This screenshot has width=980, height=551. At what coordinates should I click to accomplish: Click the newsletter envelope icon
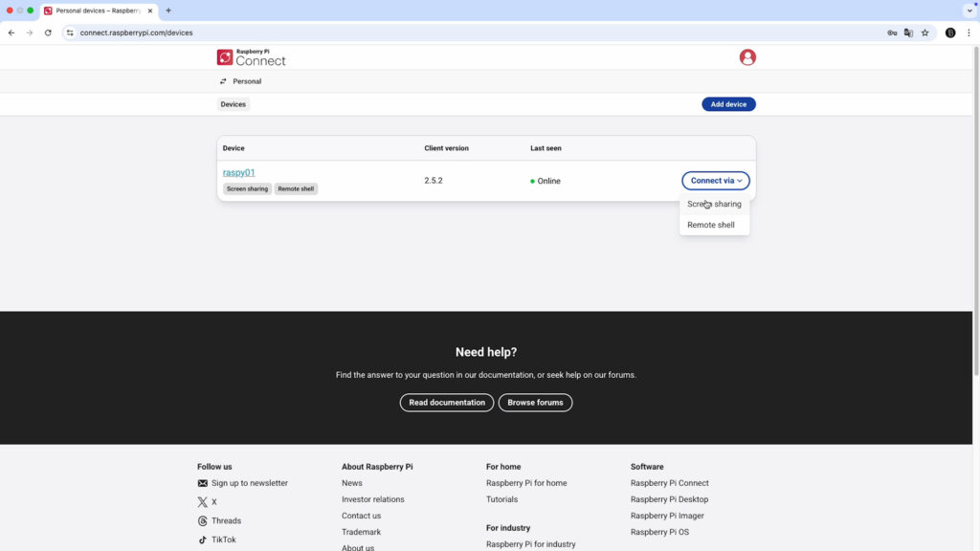pyautogui.click(x=201, y=483)
